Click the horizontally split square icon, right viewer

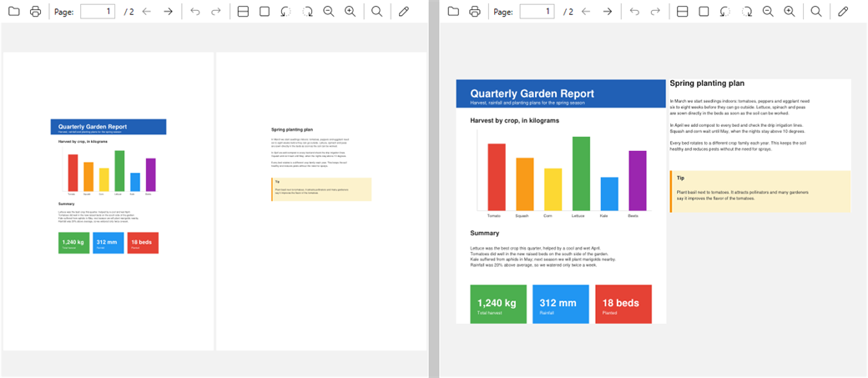[683, 12]
